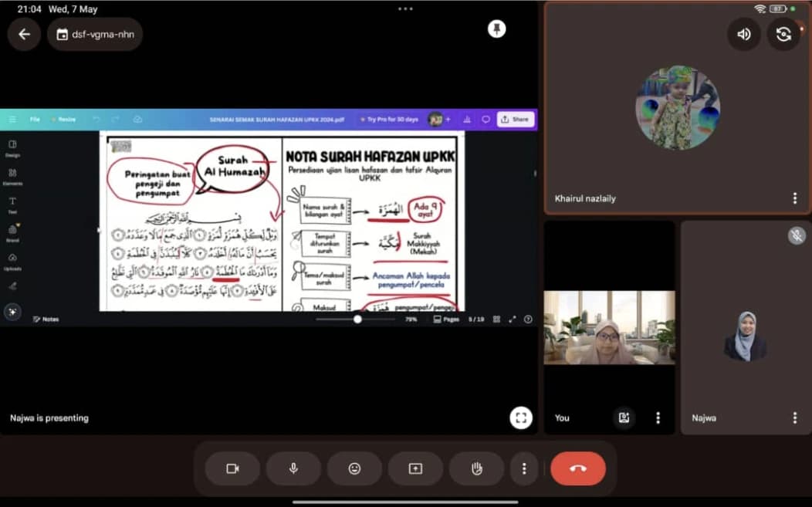
Task: Check Canva cloud save status icon
Action: tap(137, 120)
